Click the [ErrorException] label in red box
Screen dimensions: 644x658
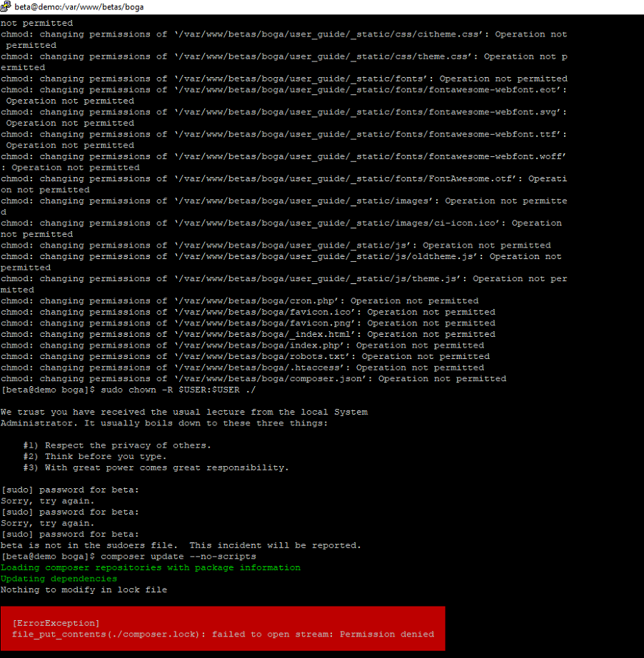click(x=56, y=623)
